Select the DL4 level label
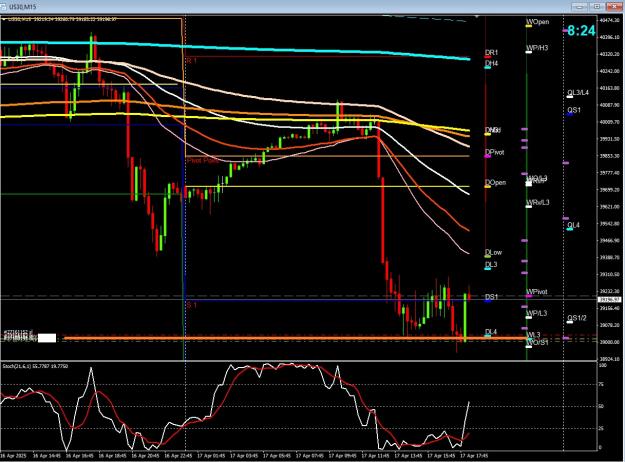Viewport: 625px width, 462px height. pos(491,332)
